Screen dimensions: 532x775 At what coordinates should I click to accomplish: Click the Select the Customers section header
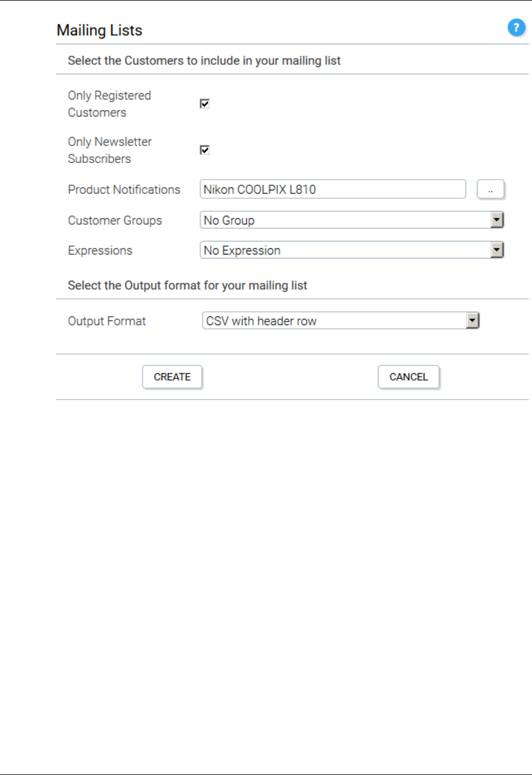(204, 61)
